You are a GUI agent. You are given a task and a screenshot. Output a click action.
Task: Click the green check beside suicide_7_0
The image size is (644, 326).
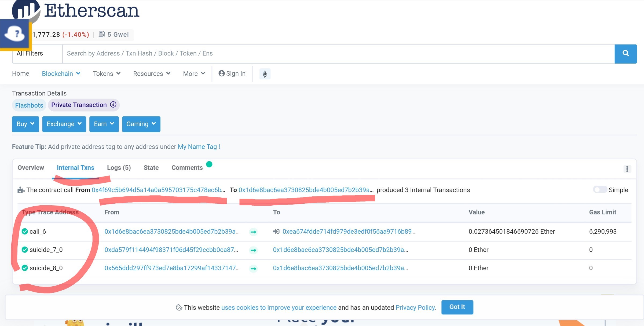tap(25, 250)
